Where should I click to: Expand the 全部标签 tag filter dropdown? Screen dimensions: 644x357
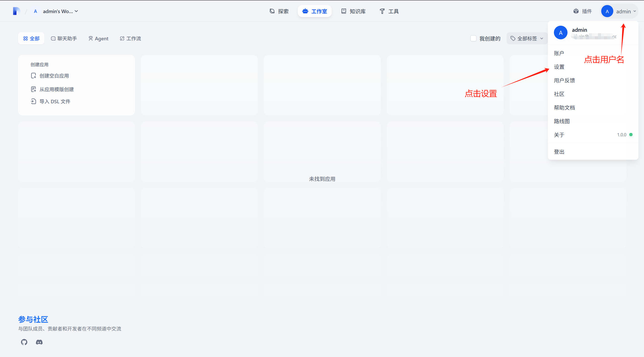[x=527, y=38]
